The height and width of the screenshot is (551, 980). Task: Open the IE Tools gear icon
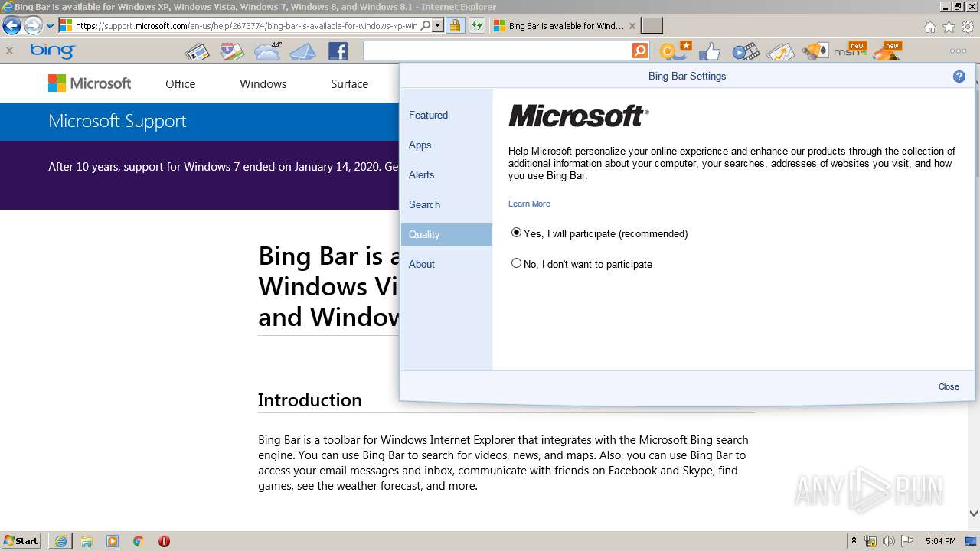pyautogui.click(x=968, y=27)
